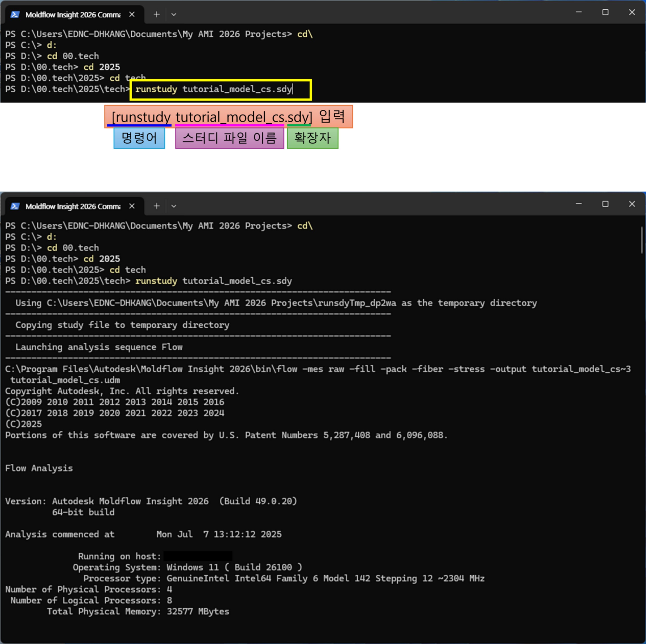This screenshot has height=644, width=646.
Task: Close Moldflow Insight tab in Flow Analysis output terminal
Action: 132,206
